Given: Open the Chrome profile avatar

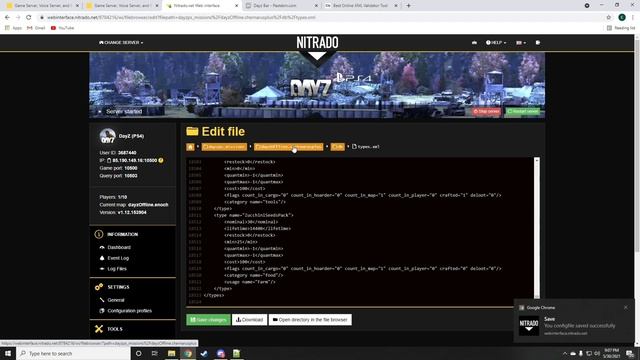Looking at the screenshot, I should coord(622,18).
